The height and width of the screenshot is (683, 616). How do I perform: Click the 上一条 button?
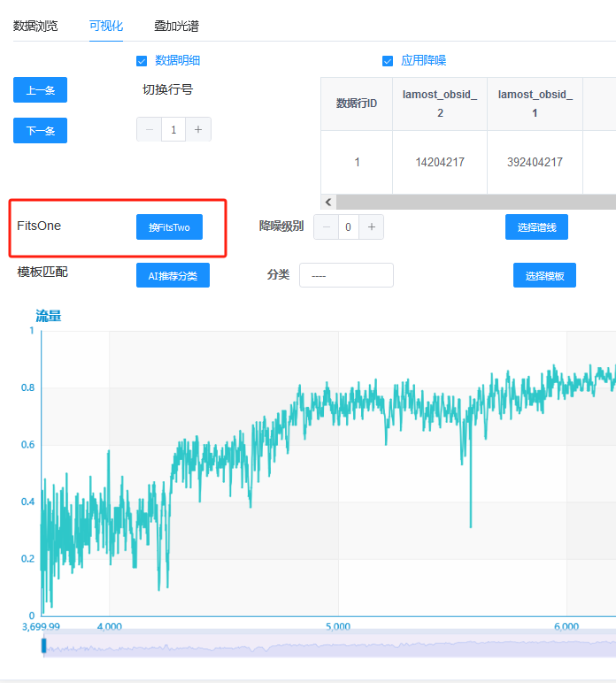click(40, 90)
